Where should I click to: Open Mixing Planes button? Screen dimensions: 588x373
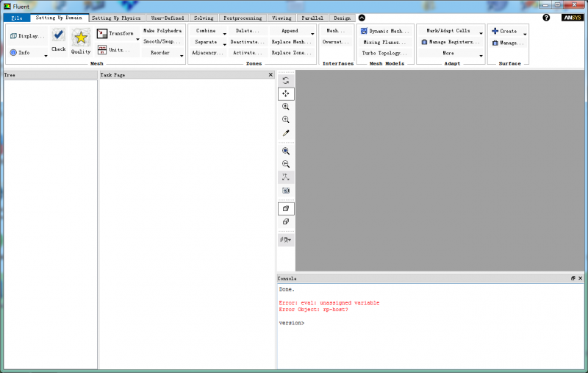(x=384, y=43)
